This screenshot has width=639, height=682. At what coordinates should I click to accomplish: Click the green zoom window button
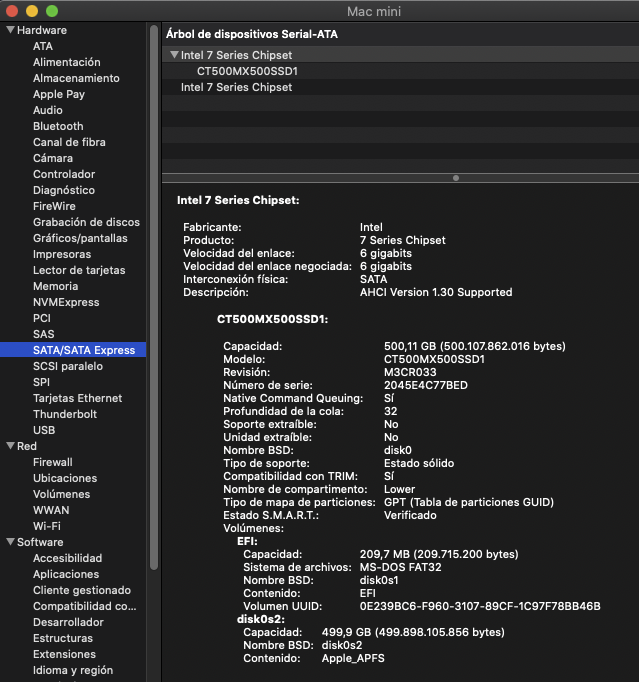pyautogui.click(x=52, y=11)
